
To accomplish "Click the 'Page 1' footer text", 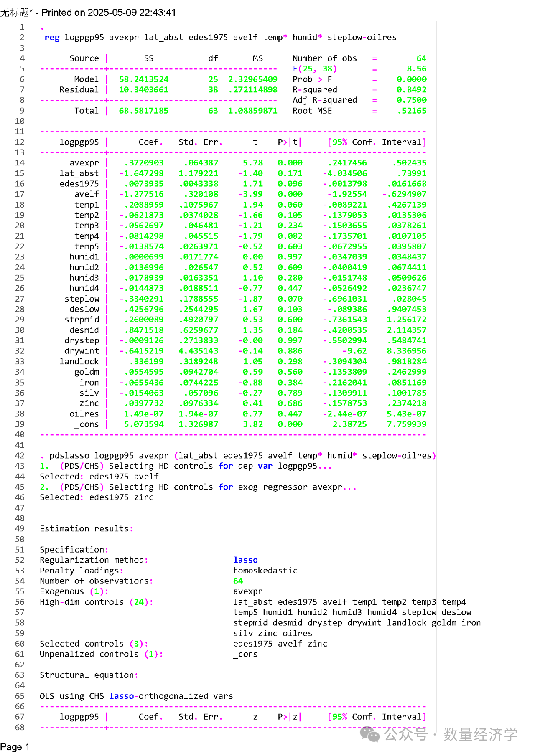I will (15, 747).
